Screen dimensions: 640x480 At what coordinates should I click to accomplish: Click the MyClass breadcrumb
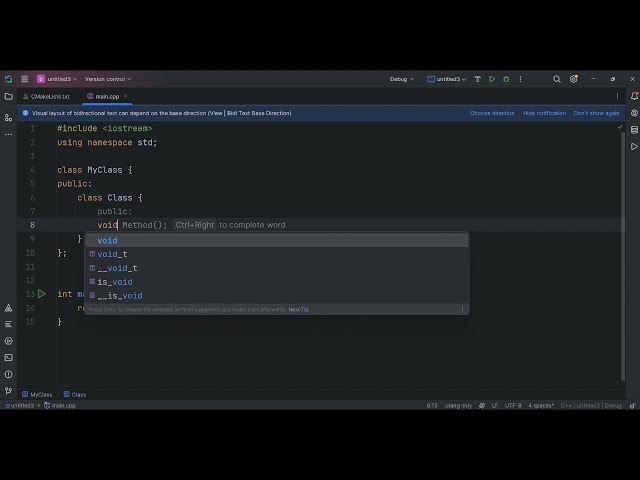click(x=37, y=395)
